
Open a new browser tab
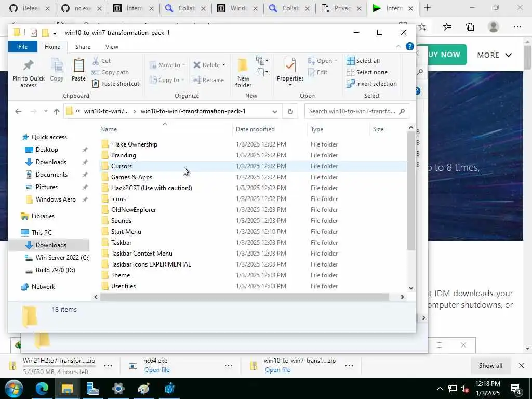[427, 8]
